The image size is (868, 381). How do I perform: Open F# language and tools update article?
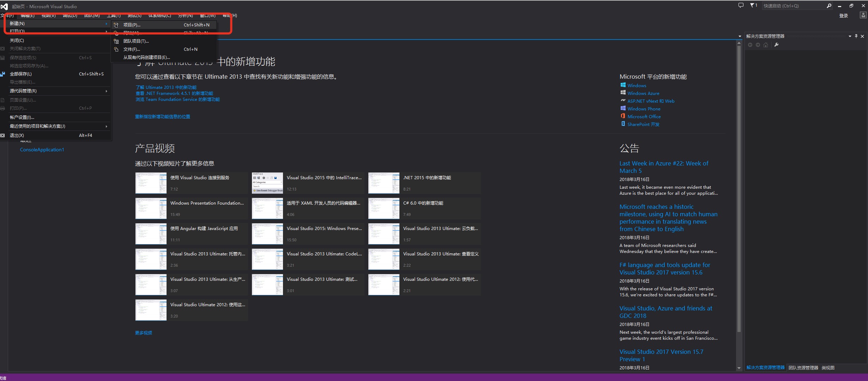[665, 268]
